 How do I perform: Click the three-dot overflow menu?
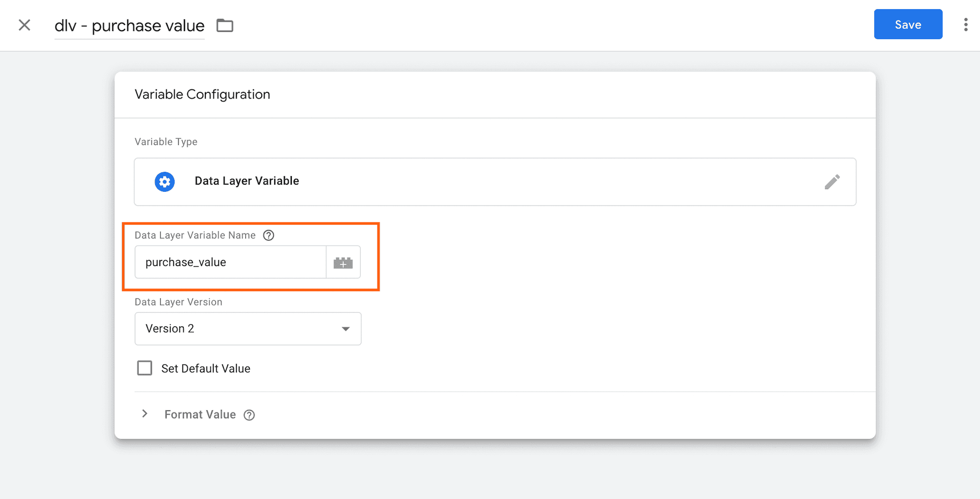(x=967, y=24)
